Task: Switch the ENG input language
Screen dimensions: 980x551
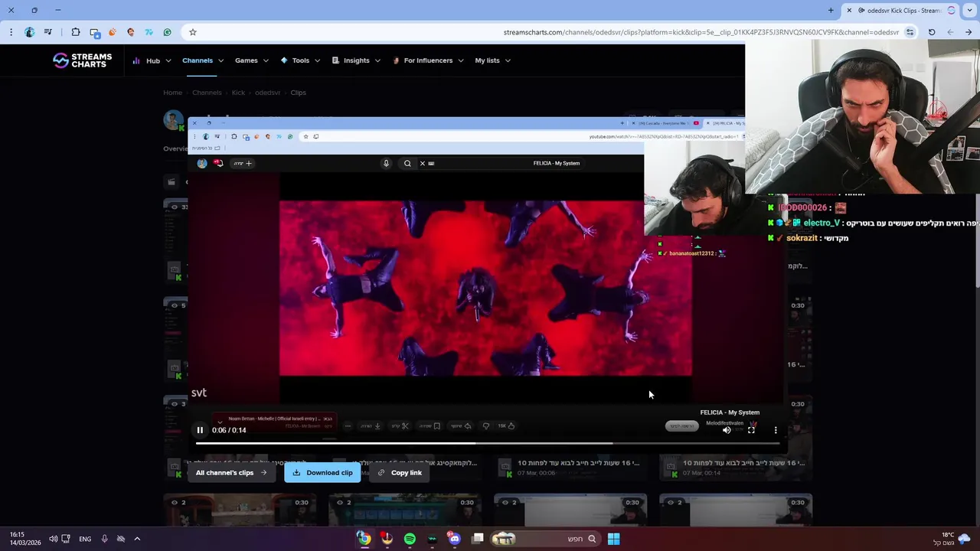Action: point(85,539)
